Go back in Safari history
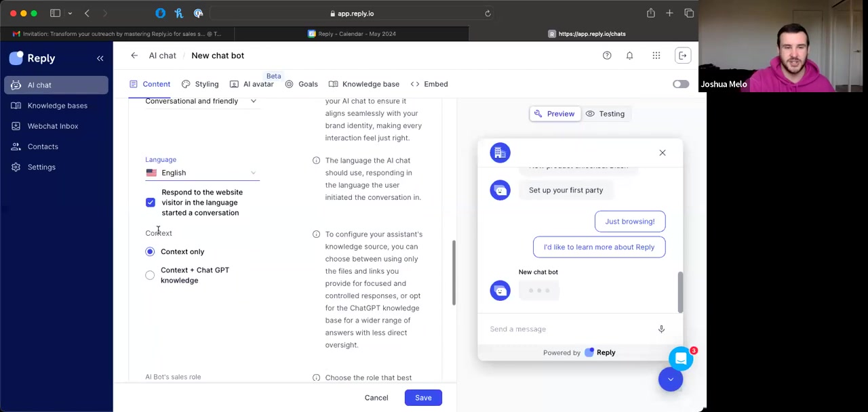The width and height of the screenshot is (868, 412). click(87, 14)
